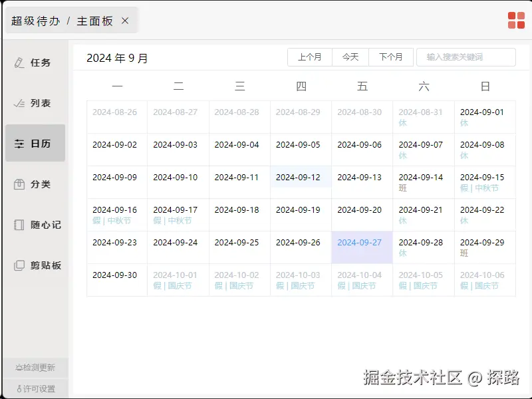Image resolution: width=532 pixels, height=399 pixels.
Task: Select calendar cell 2024-08-31
Action: [424, 117]
